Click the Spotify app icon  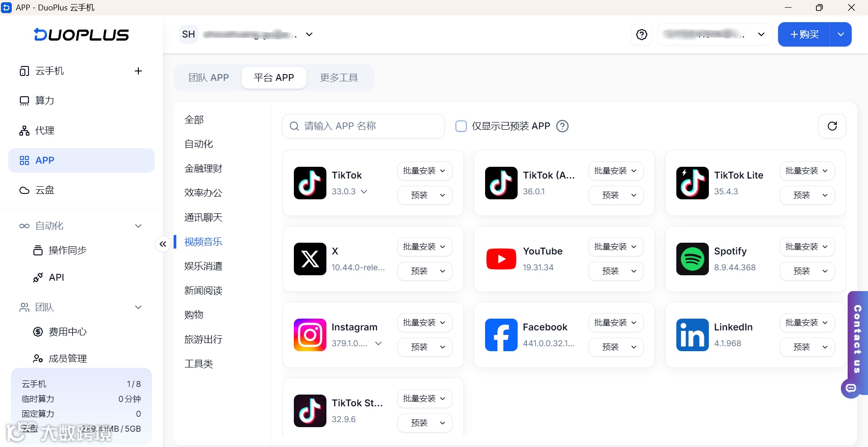pos(693,259)
